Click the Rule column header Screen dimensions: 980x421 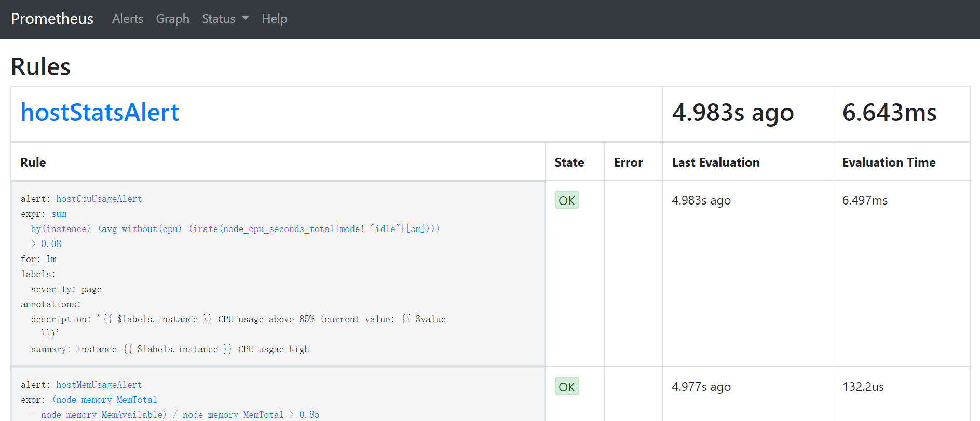pos(33,162)
